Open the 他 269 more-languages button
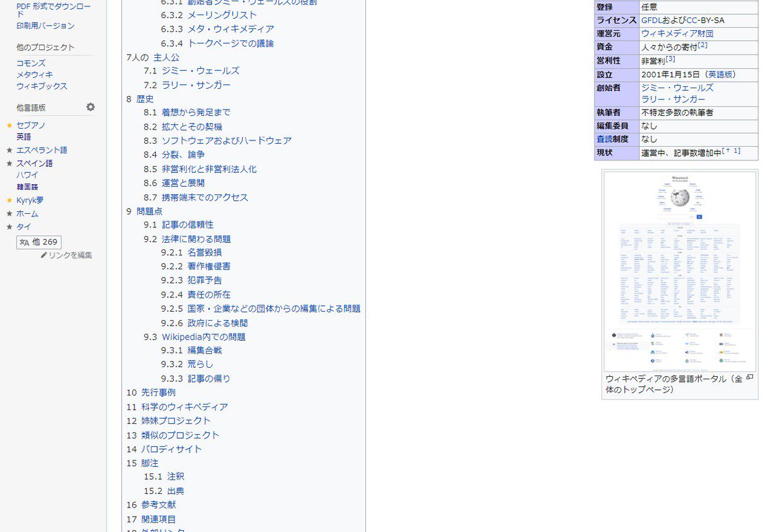The height and width of the screenshot is (532, 773). coord(39,242)
